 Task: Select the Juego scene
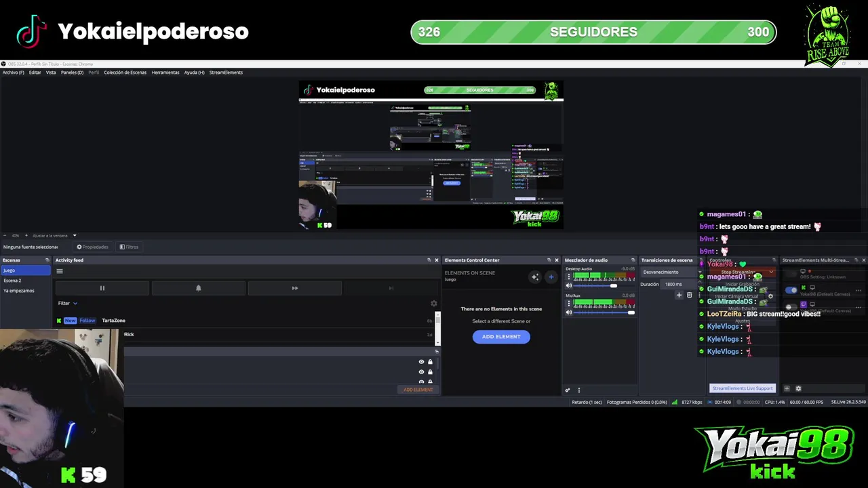25,270
